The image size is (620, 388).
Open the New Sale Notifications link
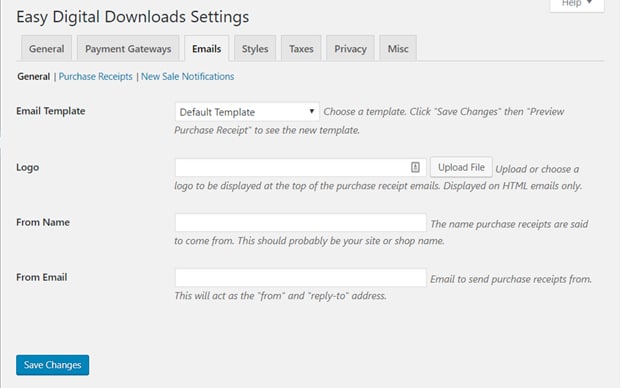187,76
